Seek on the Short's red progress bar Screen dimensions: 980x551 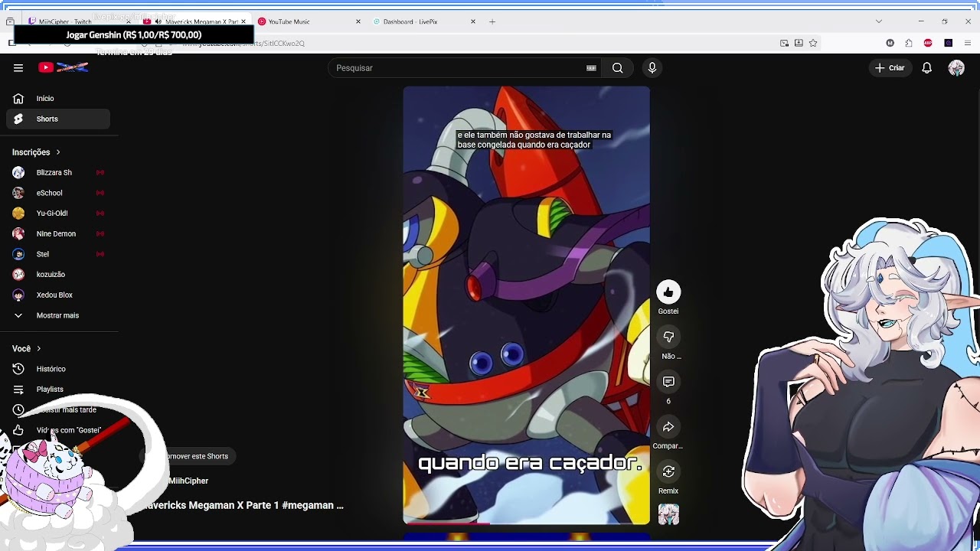[527, 524]
